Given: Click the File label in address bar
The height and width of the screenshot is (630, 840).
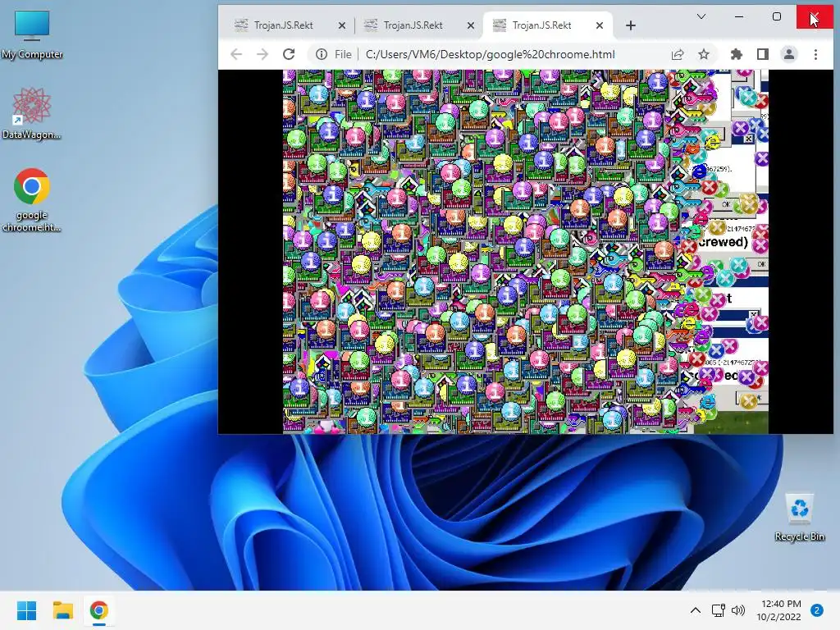Looking at the screenshot, I should click(x=343, y=54).
